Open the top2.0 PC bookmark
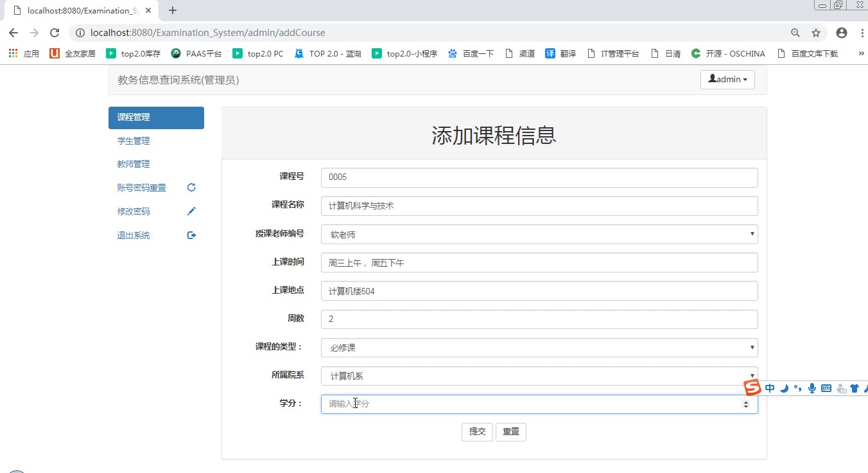This screenshot has width=868, height=473. (258, 53)
